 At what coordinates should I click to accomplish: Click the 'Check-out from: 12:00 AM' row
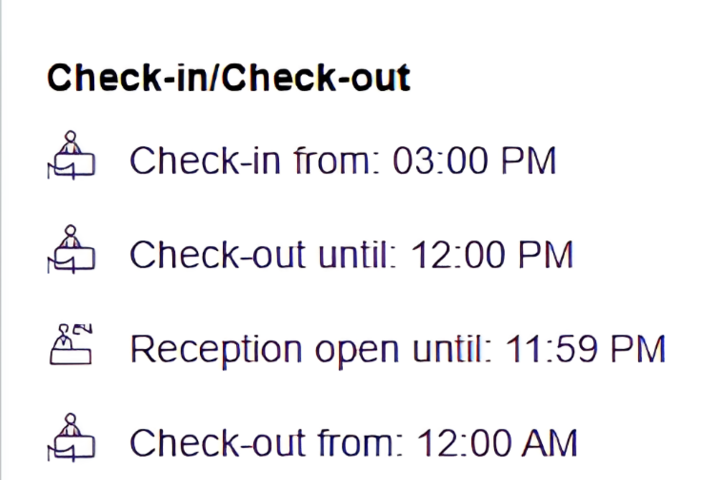[353, 443]
